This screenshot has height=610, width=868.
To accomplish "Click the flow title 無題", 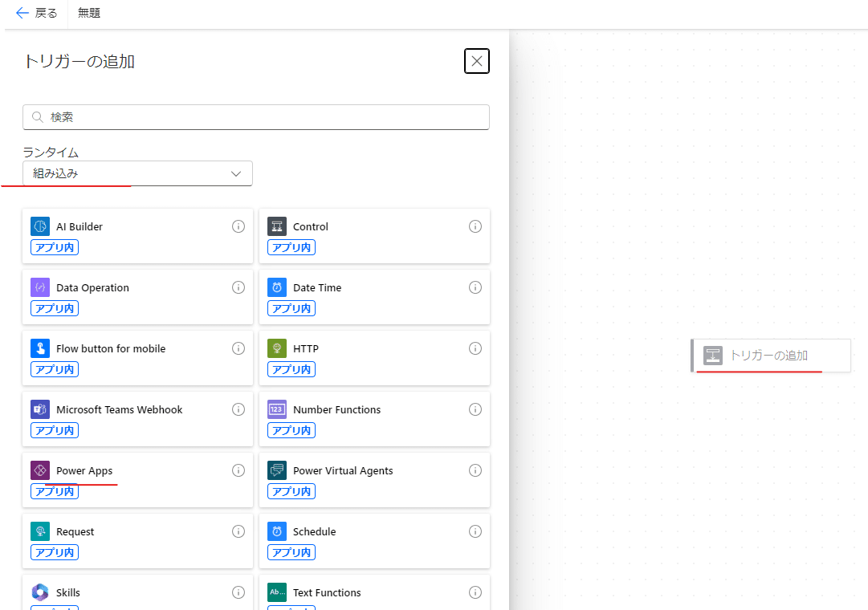I will coord(89,13).
